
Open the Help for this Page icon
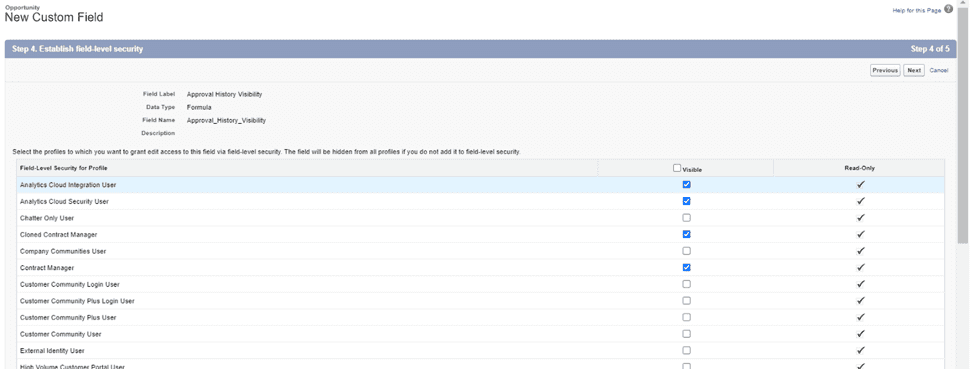tap(948, 9)
